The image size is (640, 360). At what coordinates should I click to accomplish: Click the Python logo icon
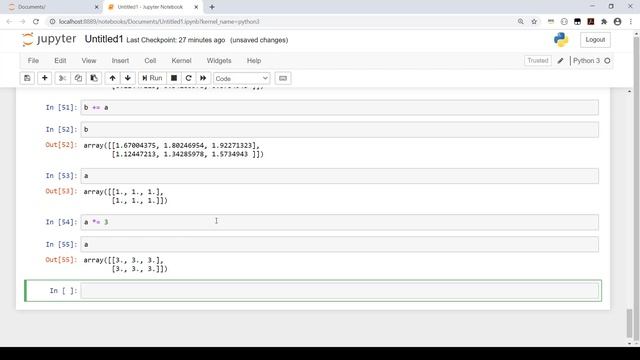pyautogui.click(x=561, y=40)
